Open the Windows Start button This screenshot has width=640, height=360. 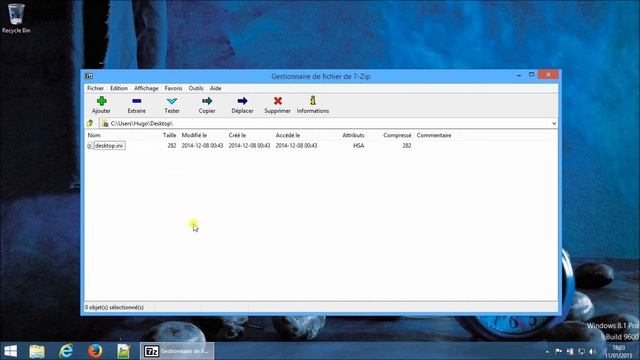pos(10,351)
